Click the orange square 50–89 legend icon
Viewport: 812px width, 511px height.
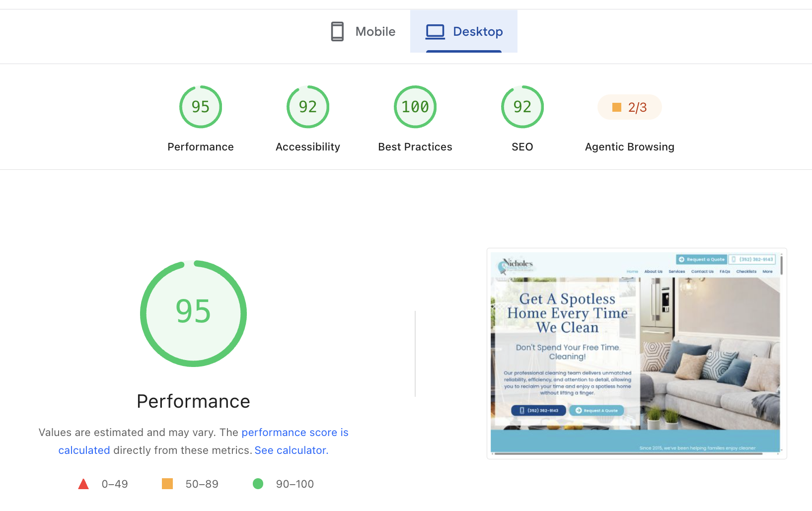pyautogui.click(x=167, y=484)
